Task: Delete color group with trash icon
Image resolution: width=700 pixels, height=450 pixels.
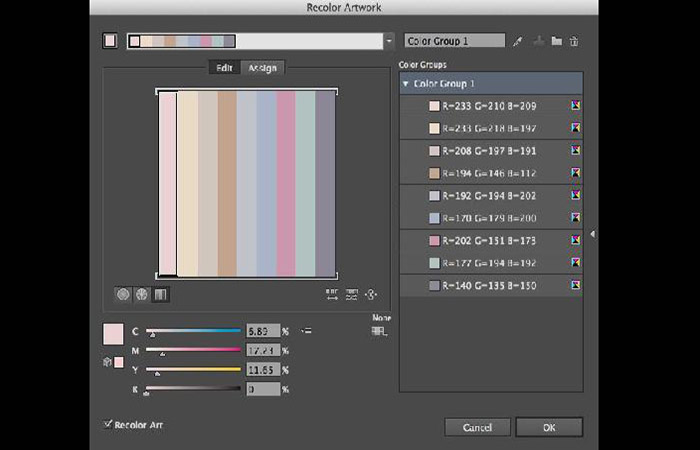Action: [x=574, y=41]
